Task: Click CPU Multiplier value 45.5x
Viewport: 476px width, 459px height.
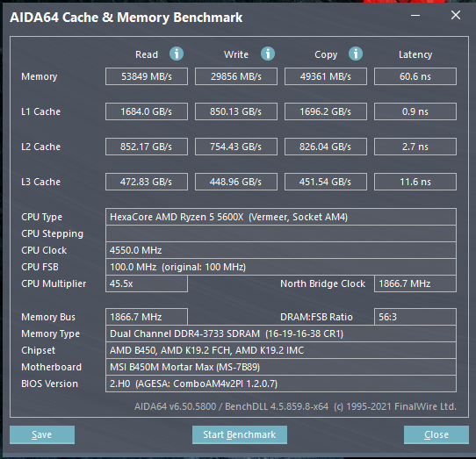Action: pyautogui.click(x=147, y=283)
